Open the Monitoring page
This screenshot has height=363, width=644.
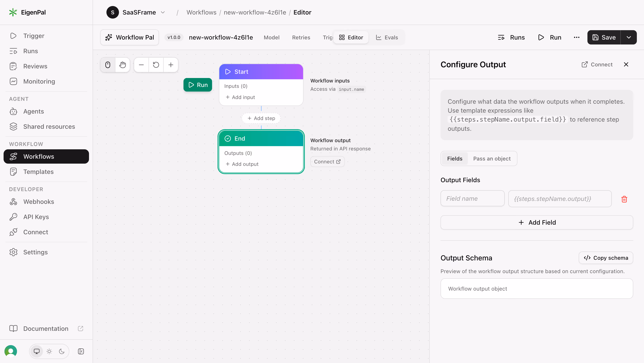tap(46, 81)
